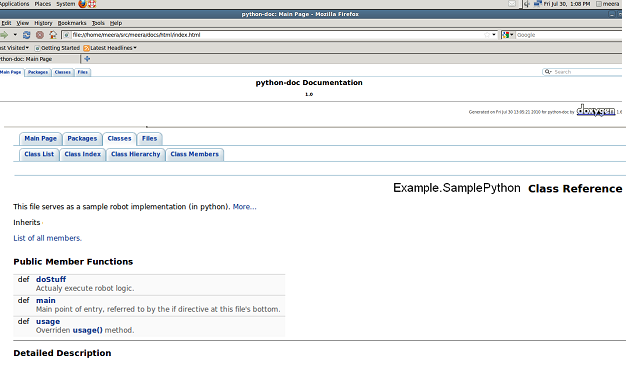
Task: Click small Files tab in top frame
Action: point(83,72)
